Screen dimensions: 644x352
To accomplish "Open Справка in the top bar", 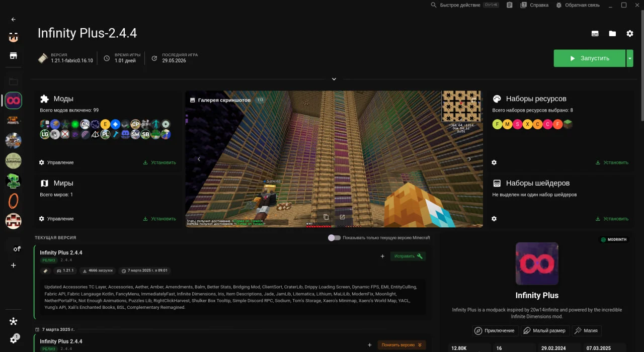I will [x=534, y=5].
